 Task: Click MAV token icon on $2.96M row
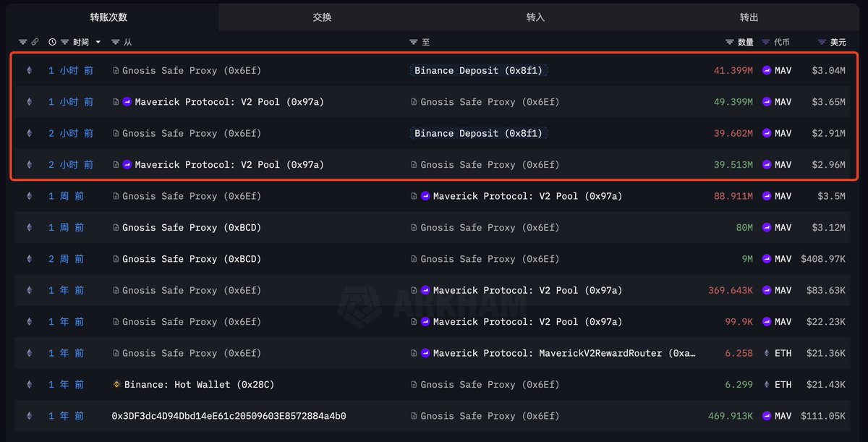pos(767,165)
